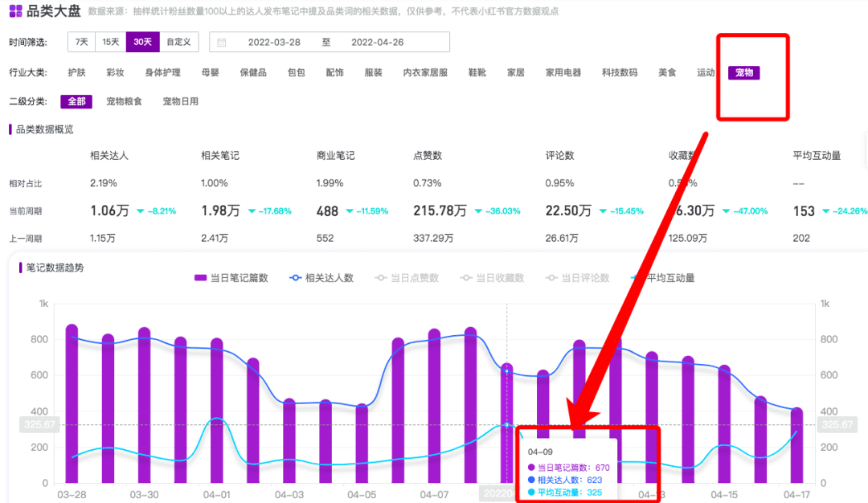Image resolution: width=868 pixels, height=503 pixels.
Task: Pick the 美食 industry category
Action: tap(667, 72)
